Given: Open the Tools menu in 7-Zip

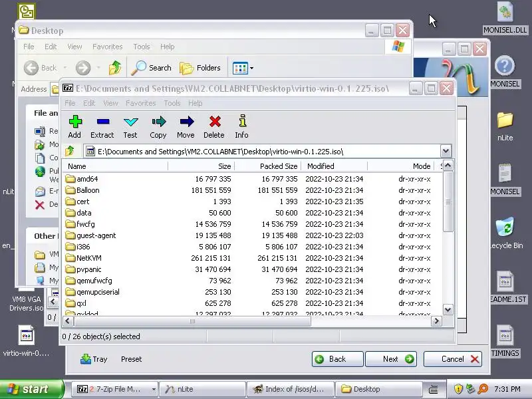Looking at the screenshot, I should click(172, 103).
